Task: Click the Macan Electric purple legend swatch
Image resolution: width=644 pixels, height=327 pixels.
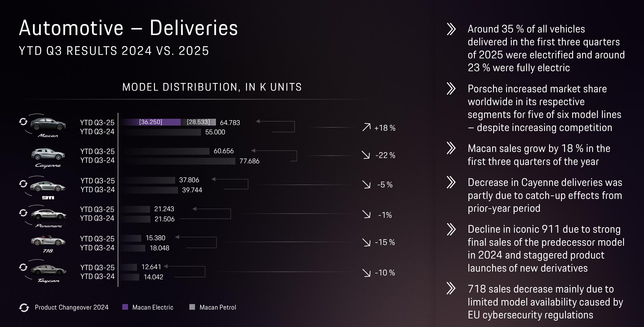Action: tap(125, 307)
